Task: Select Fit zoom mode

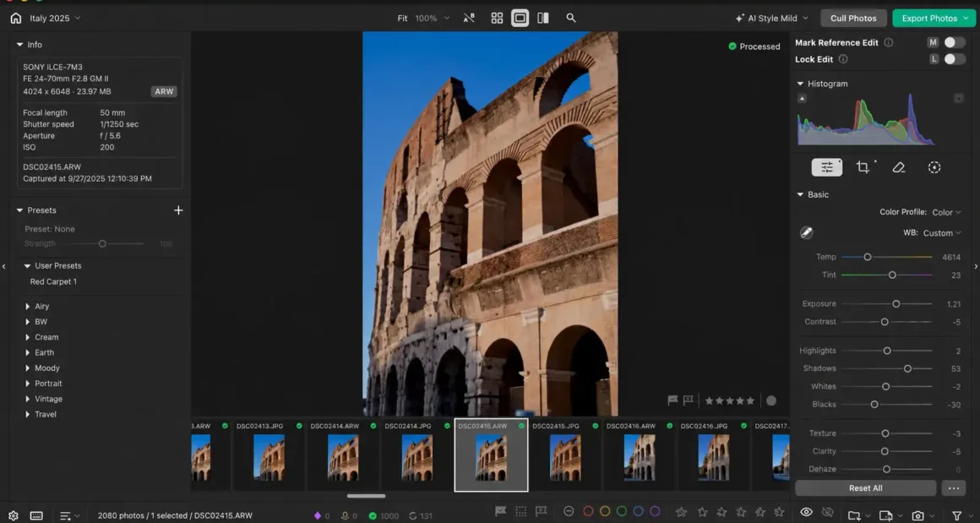Action: [402, 18]
